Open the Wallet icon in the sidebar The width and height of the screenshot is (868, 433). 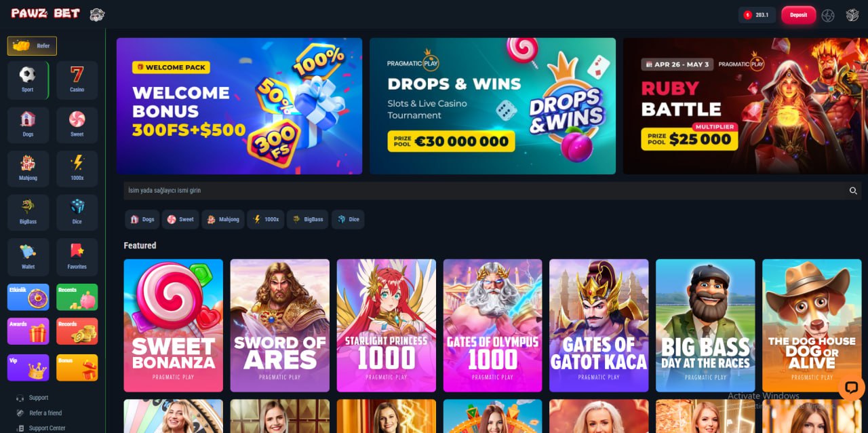click(28, 257)
